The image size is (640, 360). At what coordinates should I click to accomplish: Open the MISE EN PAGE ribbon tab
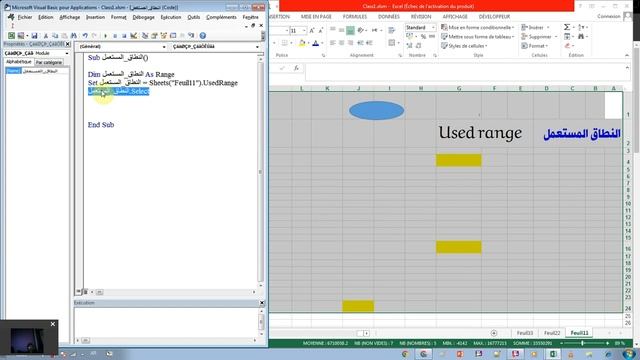(316, 17)
